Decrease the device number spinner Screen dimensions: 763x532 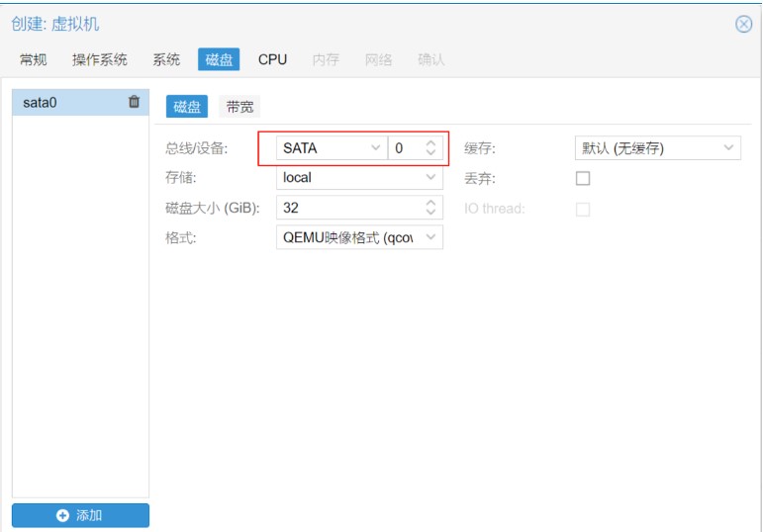click(430, 153)
